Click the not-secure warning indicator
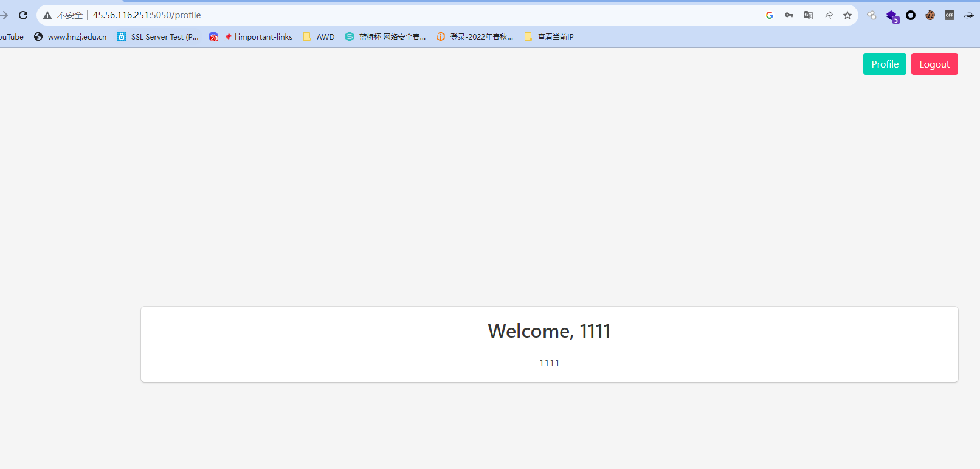 [63, 15]
